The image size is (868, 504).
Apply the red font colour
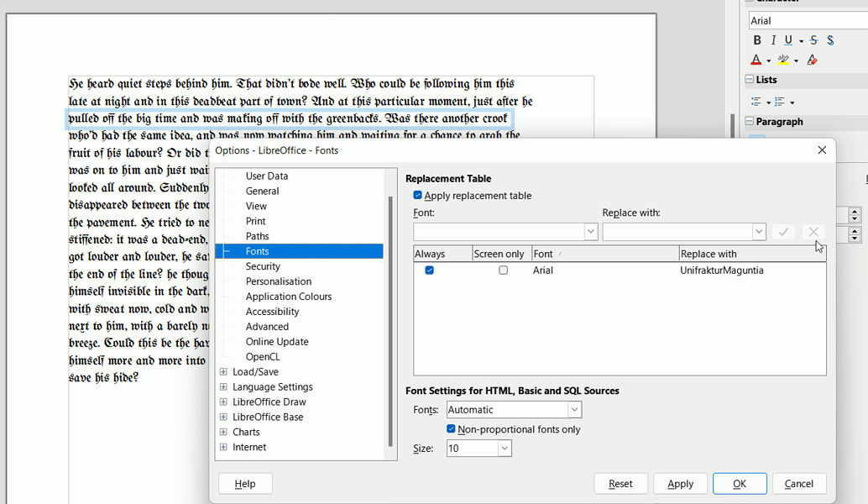tap(756, 60)
